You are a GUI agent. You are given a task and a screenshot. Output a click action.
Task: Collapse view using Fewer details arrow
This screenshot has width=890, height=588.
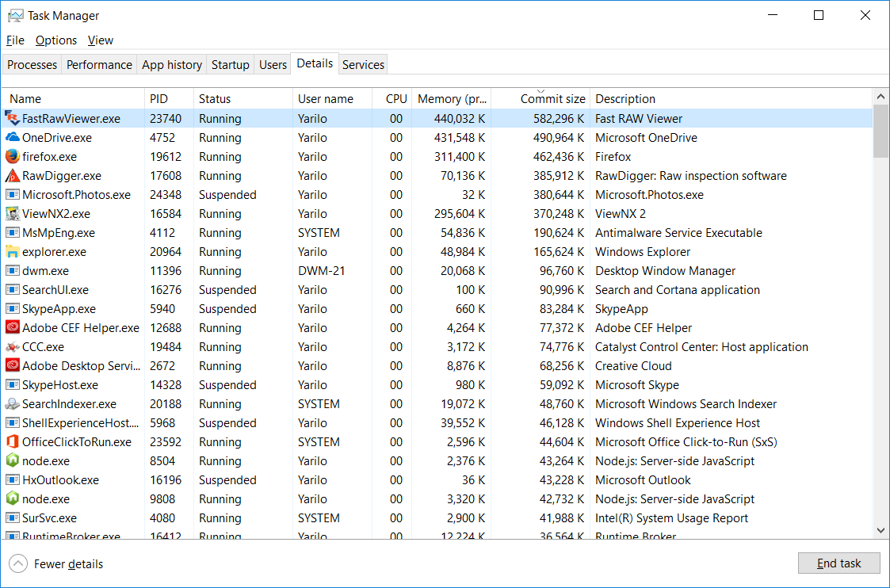coord(17,564)
